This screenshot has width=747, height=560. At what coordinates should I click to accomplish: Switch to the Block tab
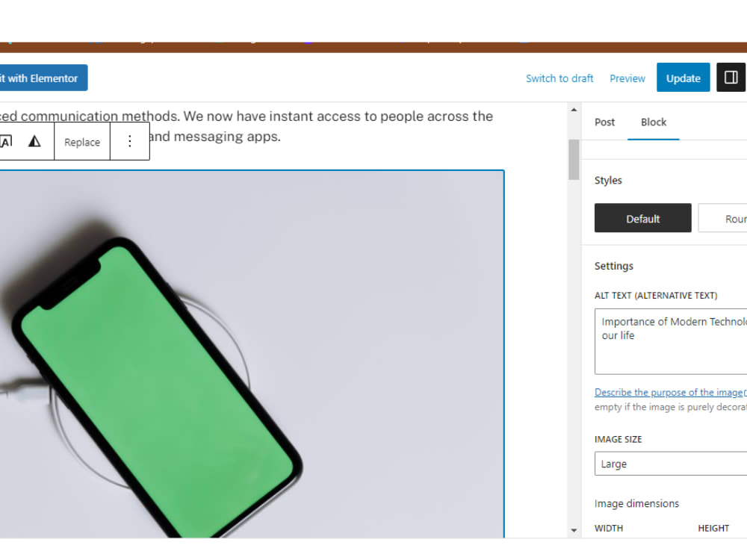click(653, 122)
